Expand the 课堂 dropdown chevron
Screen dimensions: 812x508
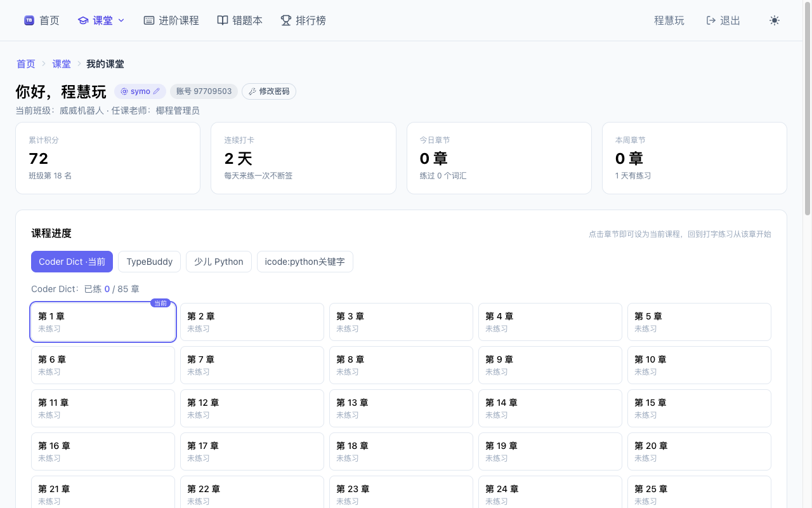click(x=121, y=20)
